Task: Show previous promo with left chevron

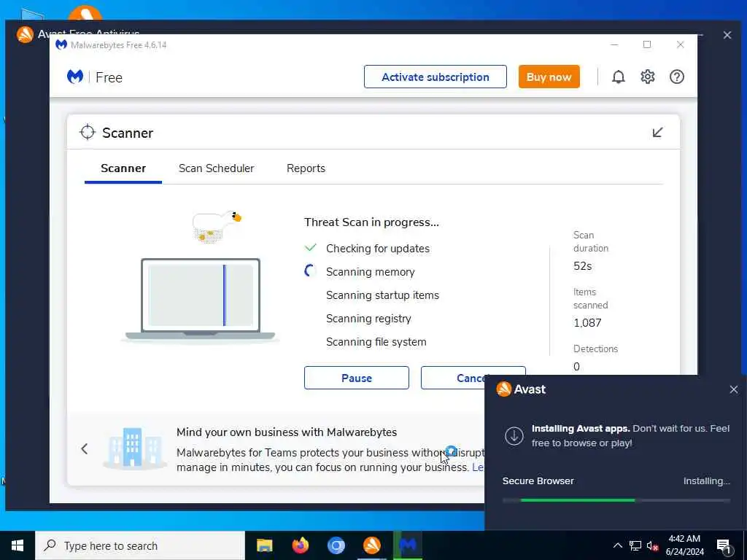Action: (85, 448)
